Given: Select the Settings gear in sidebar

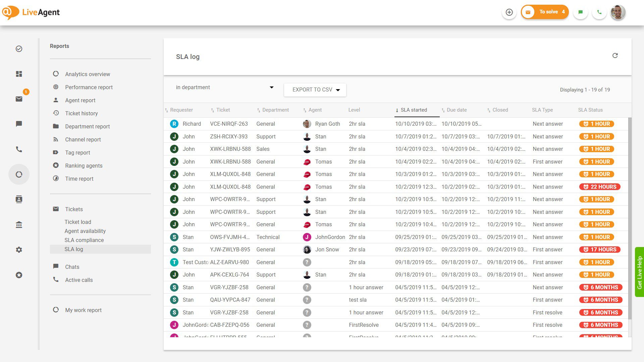Looking at the screenshot, I should click(19, 250).
